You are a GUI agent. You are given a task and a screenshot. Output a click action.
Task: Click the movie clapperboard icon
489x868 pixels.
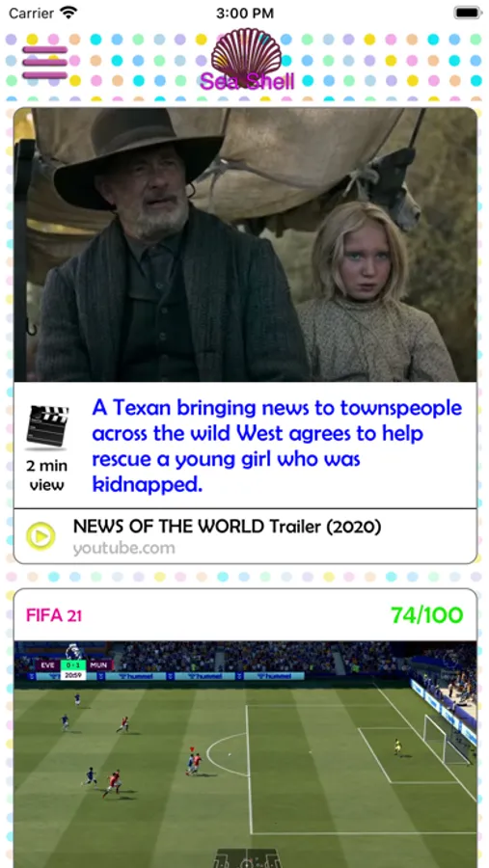click(47, 425)
